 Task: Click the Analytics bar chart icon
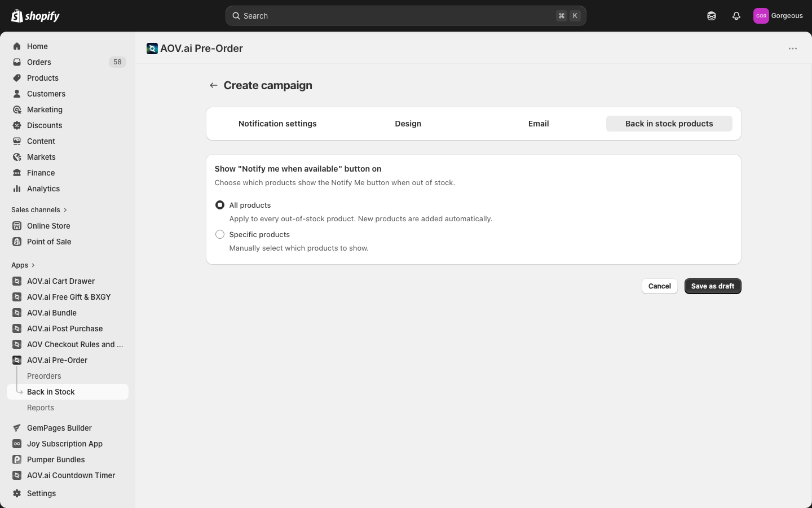[x=17, y=189]
